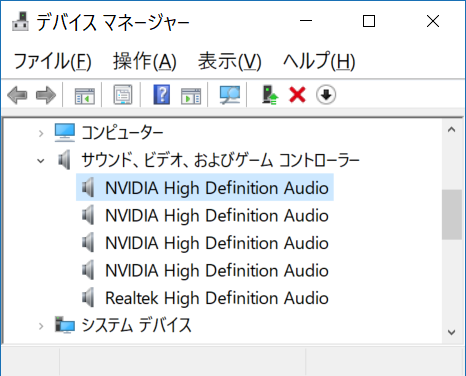
Task: Click the Back arrow toolbar icon
Action: pos(17,95)
